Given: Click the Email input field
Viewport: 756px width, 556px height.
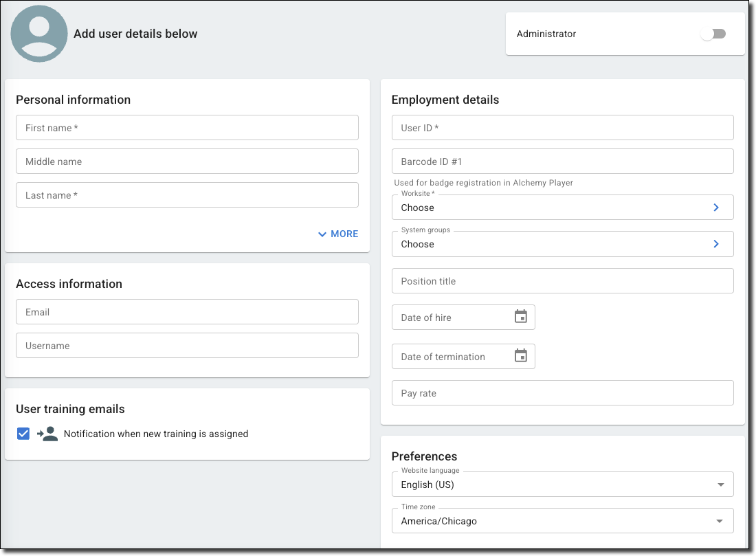Looking at the screenshot, I should [187, 312].
